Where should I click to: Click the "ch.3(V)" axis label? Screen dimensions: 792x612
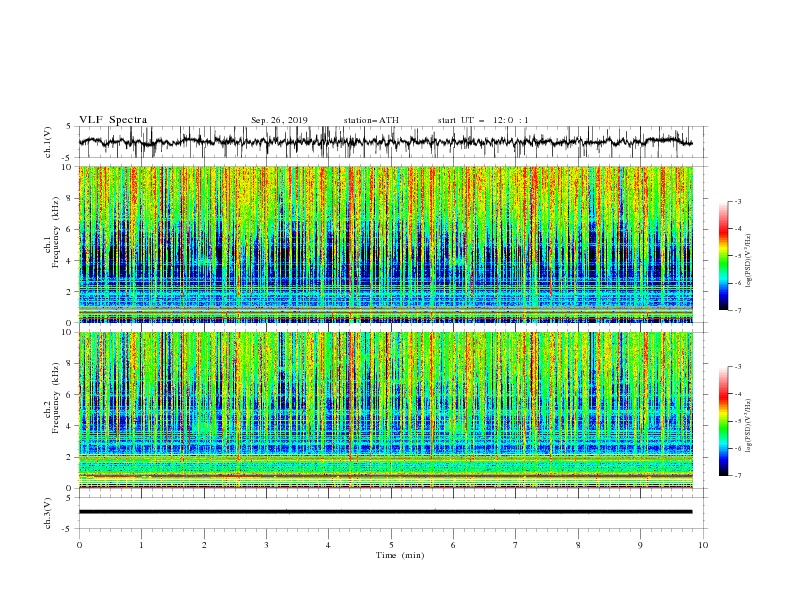(48, 513)
